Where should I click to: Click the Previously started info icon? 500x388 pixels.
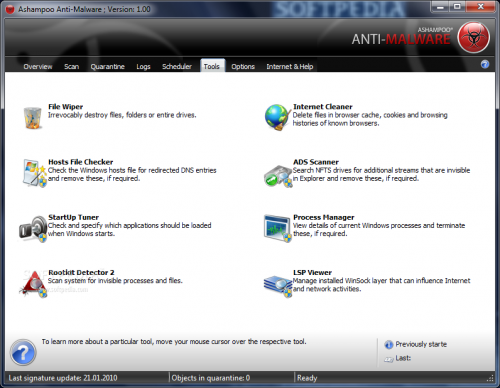point(388,345)
